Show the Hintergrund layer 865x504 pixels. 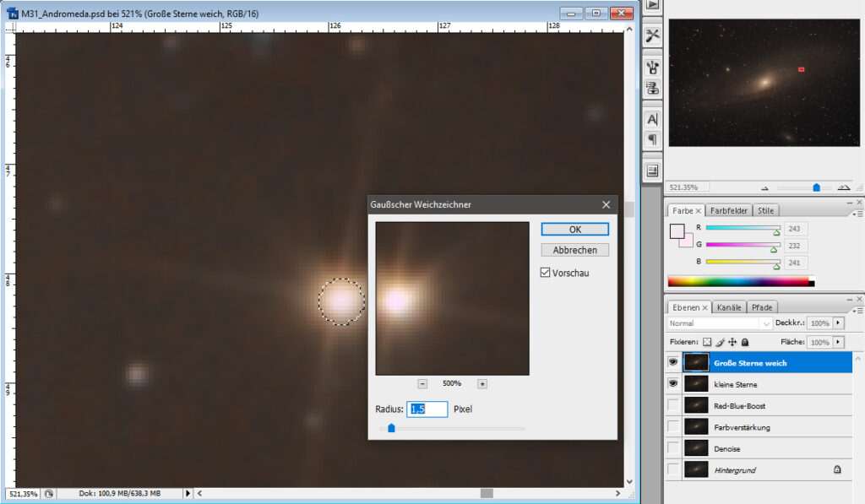(673, 470)
